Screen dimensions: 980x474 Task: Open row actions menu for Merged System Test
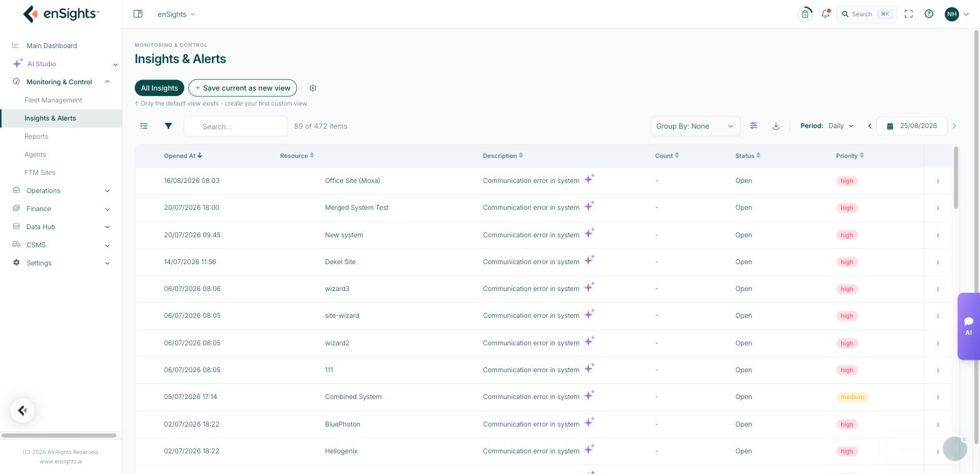(x=937, y=208)
